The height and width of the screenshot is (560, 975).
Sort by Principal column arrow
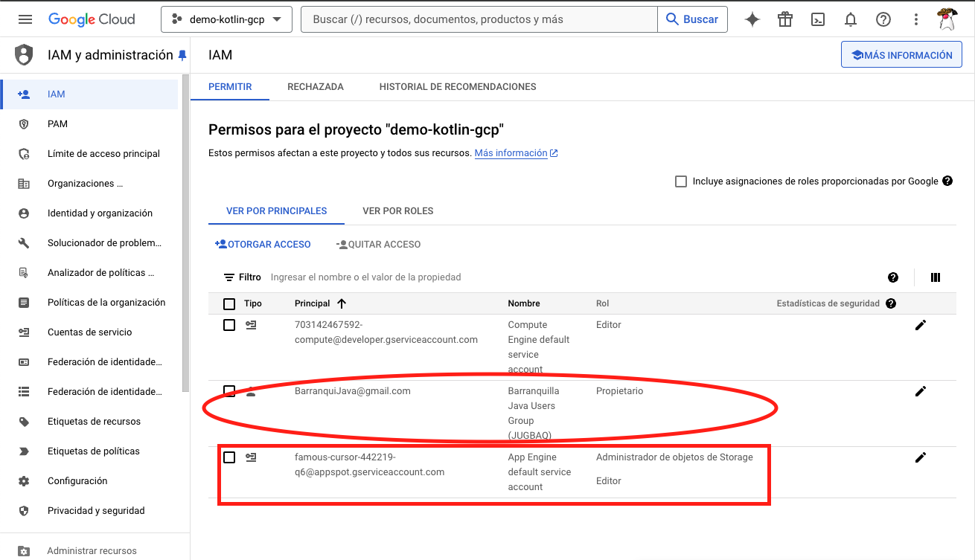click(x=342, y=303)
